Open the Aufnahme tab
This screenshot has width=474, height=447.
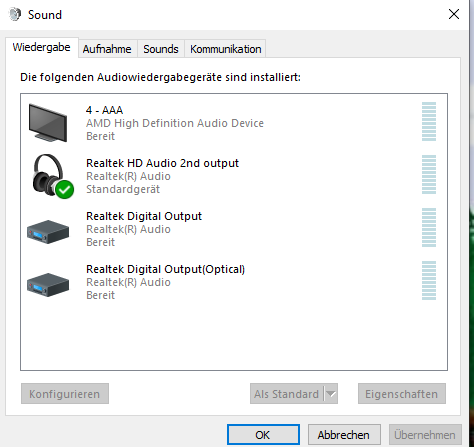pos(107,49)
